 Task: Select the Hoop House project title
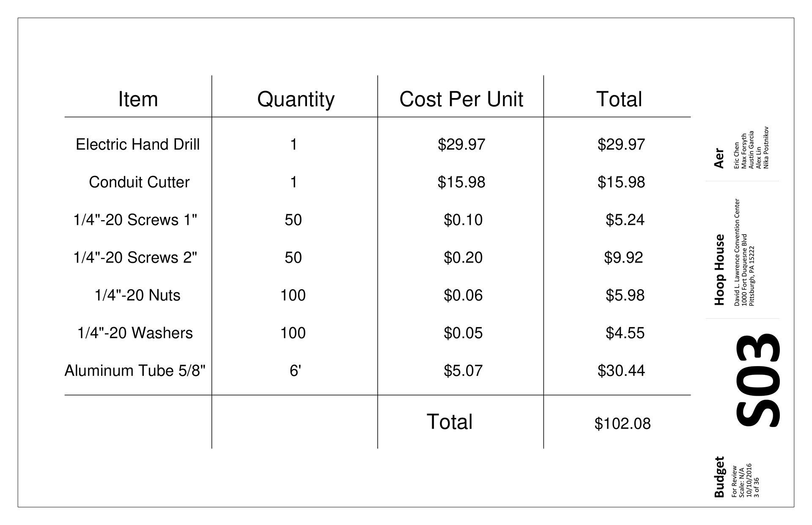click(719, 270)
